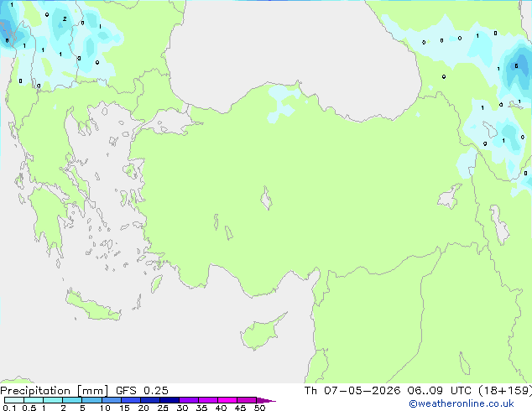The height and width of the screenshot is (411, 532).
Task: Click the Peloponnese peninsula on the map
Action: coord(50,217)
